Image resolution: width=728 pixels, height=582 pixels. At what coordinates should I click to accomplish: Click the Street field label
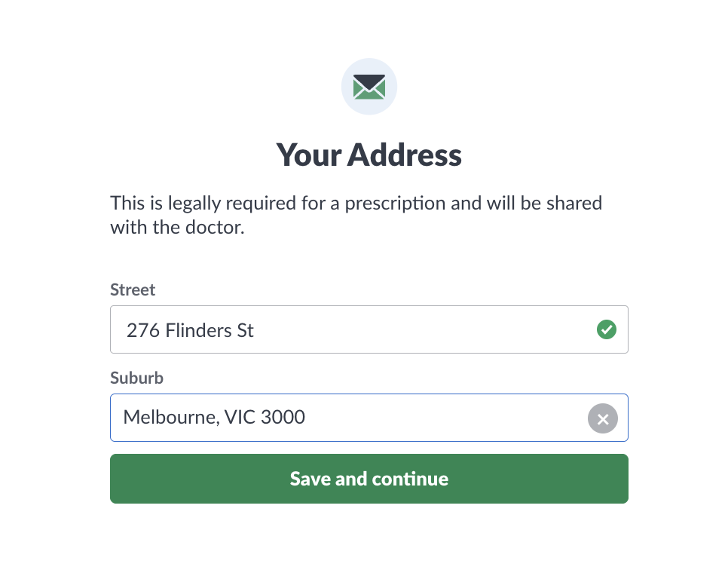[133, 289]
